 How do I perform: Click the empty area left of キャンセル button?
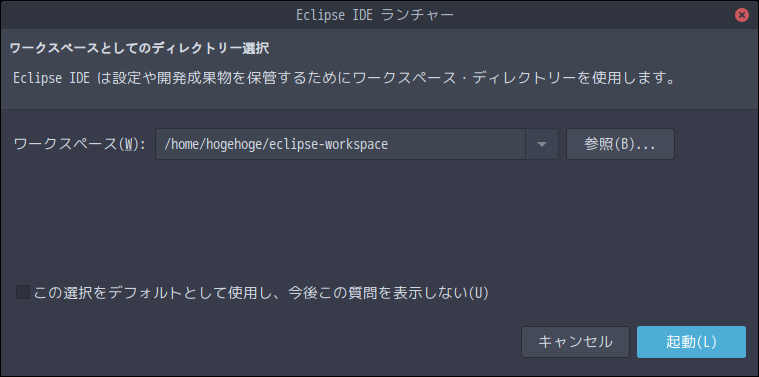click(261, 342)
